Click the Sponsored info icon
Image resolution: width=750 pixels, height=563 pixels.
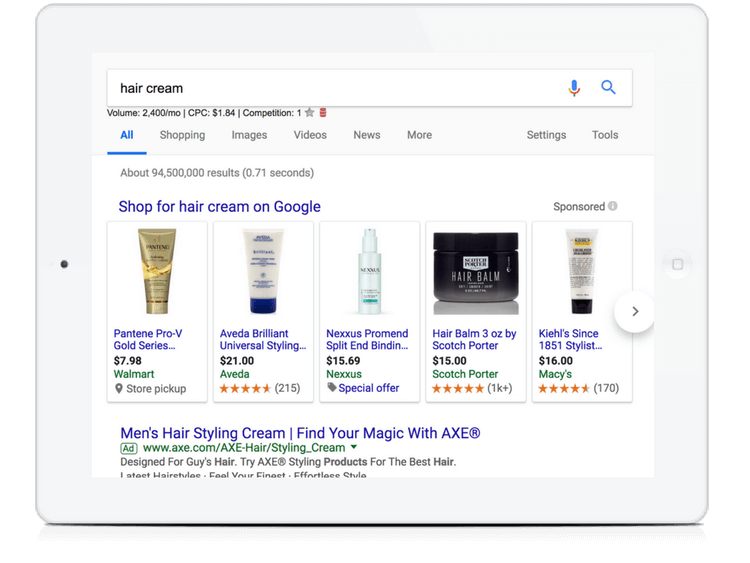click(613, 207)
